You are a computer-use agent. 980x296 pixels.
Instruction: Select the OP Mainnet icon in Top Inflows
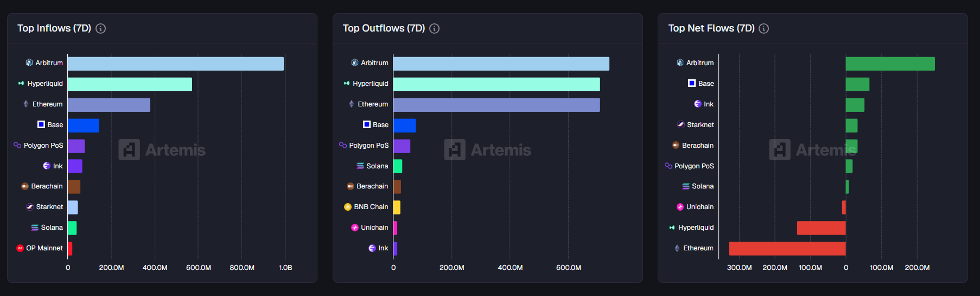20,248
